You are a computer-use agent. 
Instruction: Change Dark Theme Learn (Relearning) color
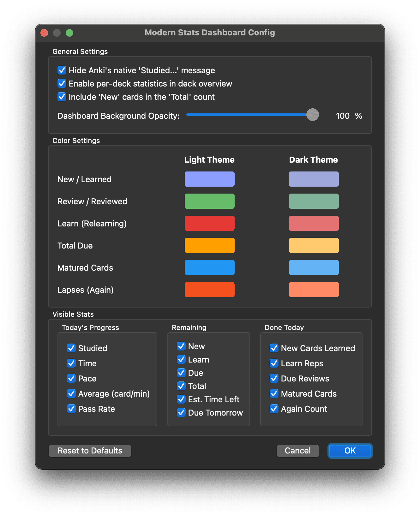[314, 223]
